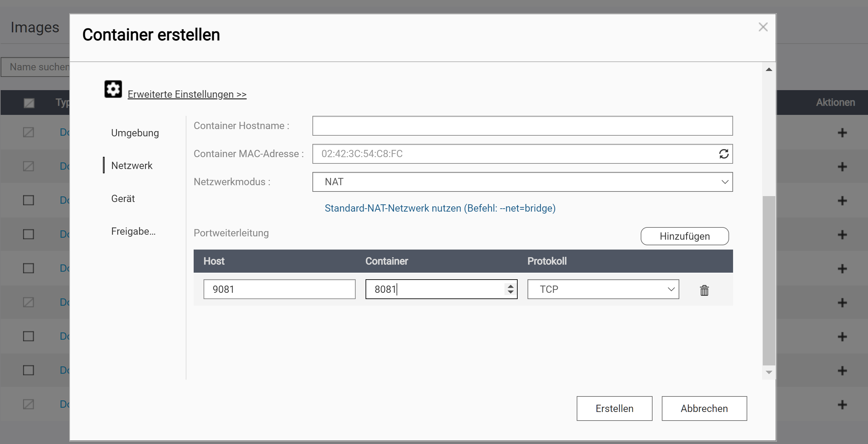Viewport: 868px width, 444px height.
Task: Close the Container erstellen dialog
Action: (763, 27)
